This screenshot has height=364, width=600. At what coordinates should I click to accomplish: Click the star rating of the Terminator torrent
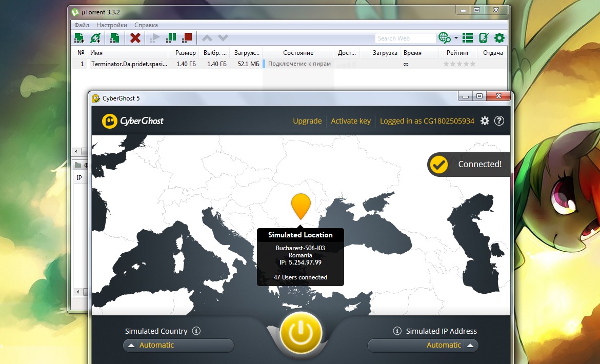(459, 64)
